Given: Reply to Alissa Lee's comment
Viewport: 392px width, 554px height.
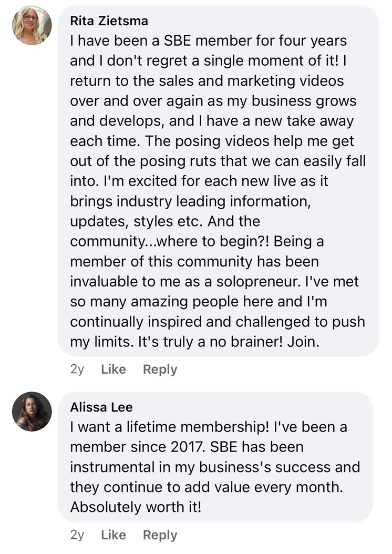Looking at the screenshot, I should 160,535.
